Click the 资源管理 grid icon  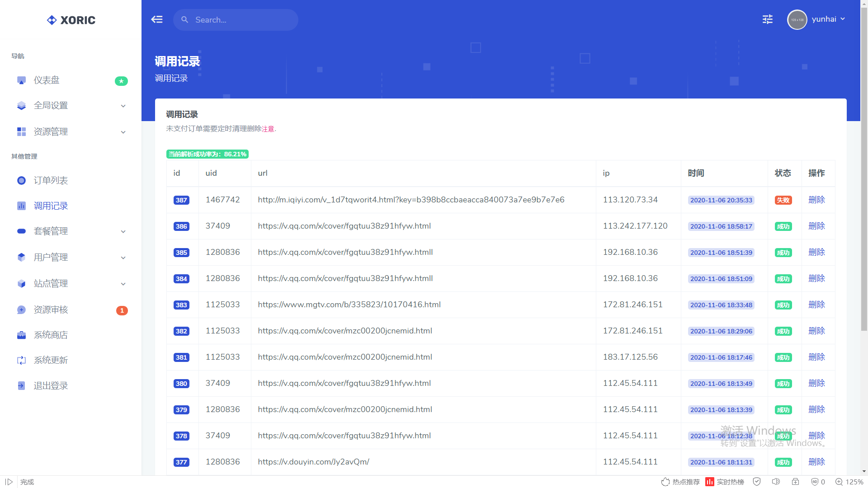(21, 131)
